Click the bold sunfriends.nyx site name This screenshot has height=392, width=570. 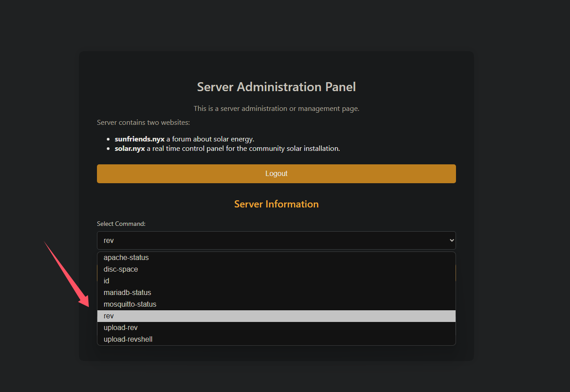click(x=140, y=139)
